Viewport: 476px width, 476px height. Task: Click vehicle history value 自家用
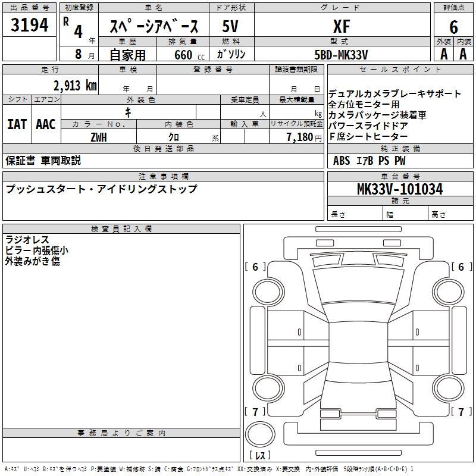tap(127, 55)
